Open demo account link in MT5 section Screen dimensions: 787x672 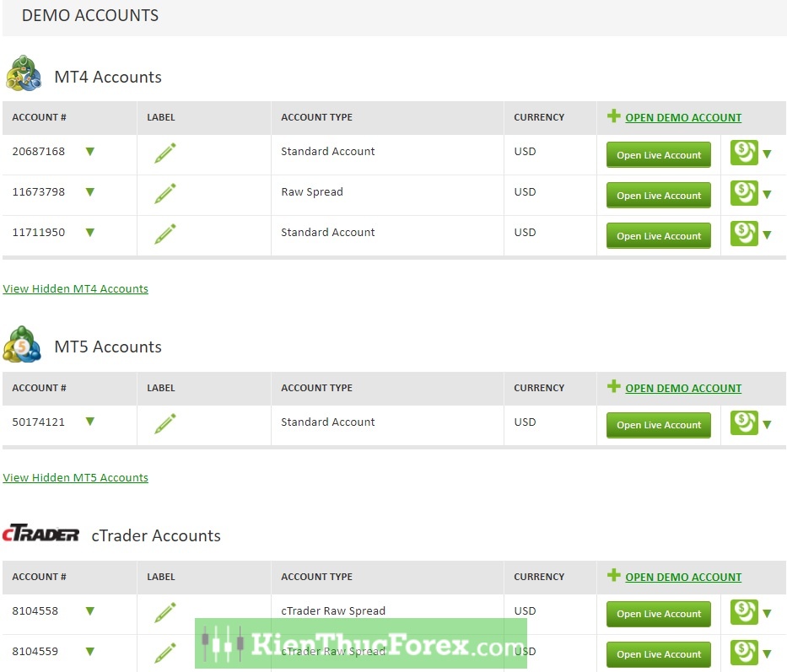pyautogui.click(x=683, y=388)
